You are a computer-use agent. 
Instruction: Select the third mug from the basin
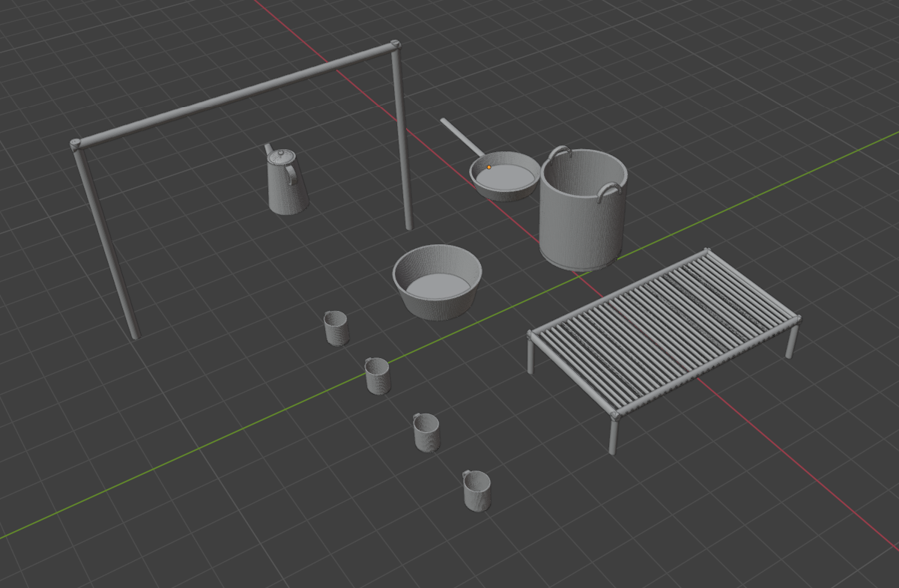click(x=426, y=432)
